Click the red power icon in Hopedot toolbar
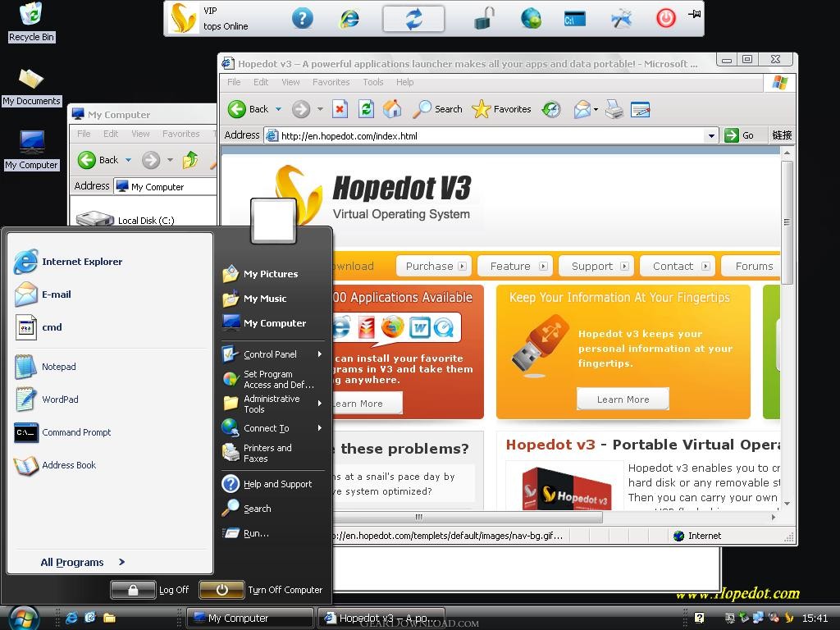Viewport: 840px width, 630px height. pyautogui.click(x=666, y=19)
